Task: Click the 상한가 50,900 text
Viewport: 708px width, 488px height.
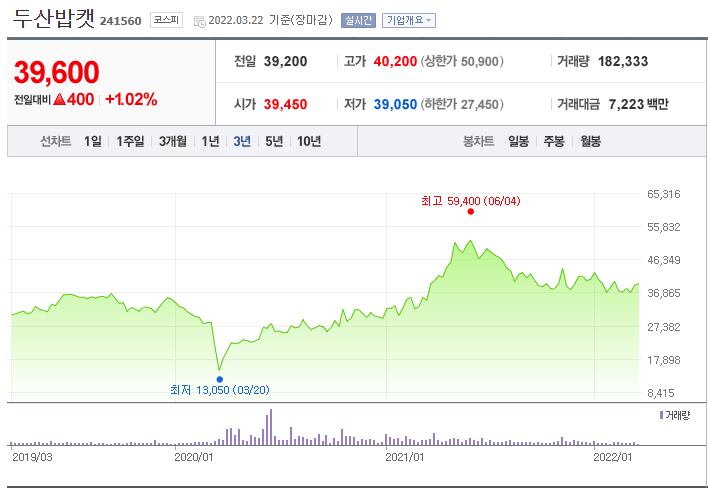Action: click(x=462, y=61)
